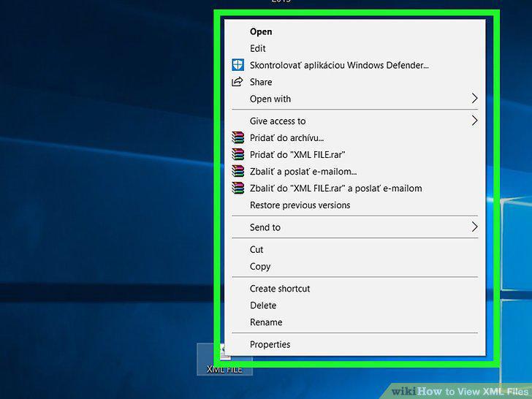Image resolution: width=532 pixels, height=399 pixels.
Task: Select Pridať do "XML FILE.rar"
Action: (x=297, y=155)
